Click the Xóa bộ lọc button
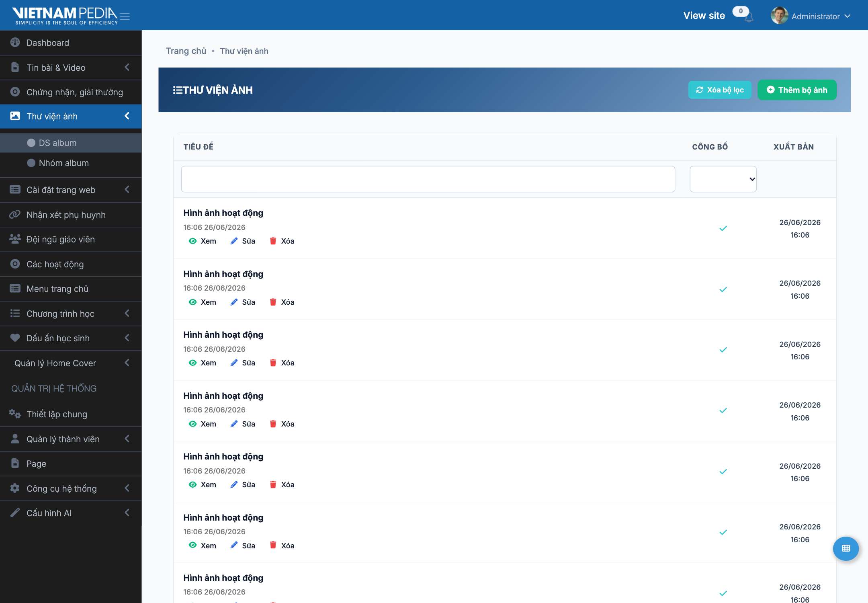868x603 pixels. [x=720, y=90]
